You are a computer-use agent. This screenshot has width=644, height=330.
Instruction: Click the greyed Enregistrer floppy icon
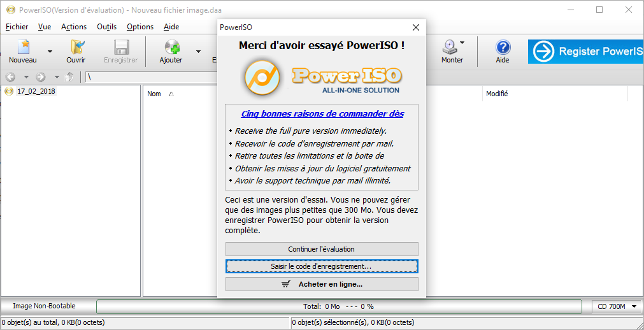click(x=121, y=47)
